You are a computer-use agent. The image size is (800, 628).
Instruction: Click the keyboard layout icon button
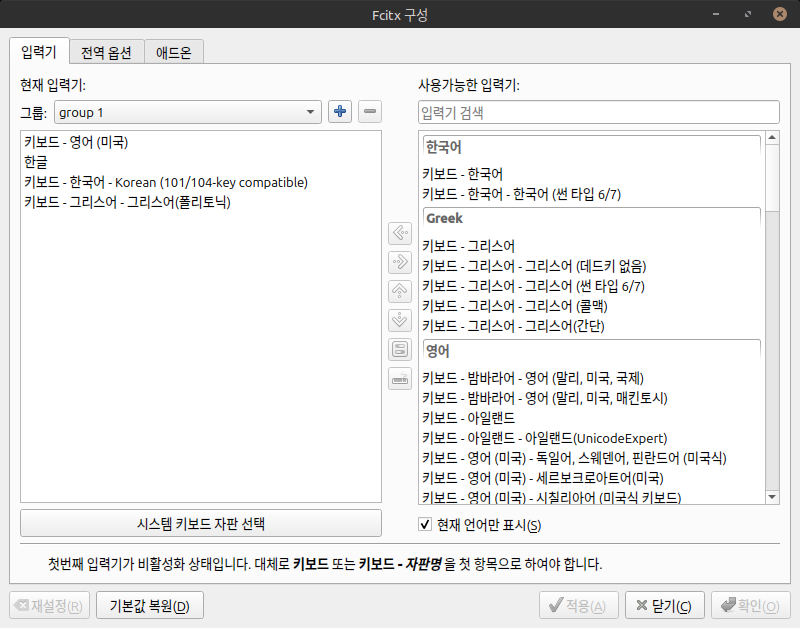click(x=400, y=379)
